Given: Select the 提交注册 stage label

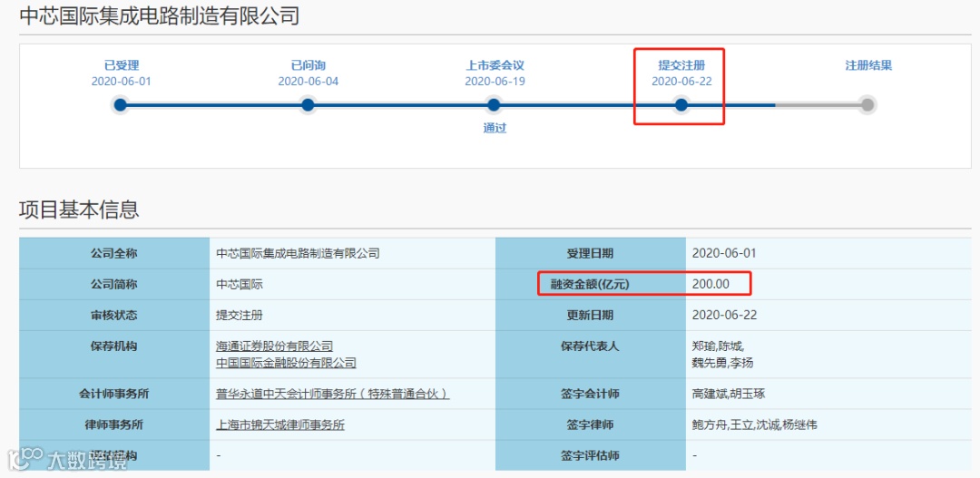Looking at the screenshot, I should (x=681, y=65).
